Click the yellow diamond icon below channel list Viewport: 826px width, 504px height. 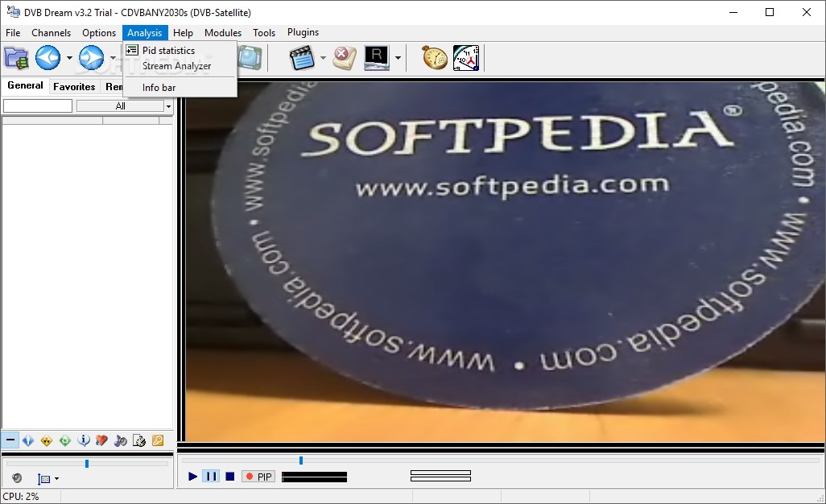tap(47, 440)
